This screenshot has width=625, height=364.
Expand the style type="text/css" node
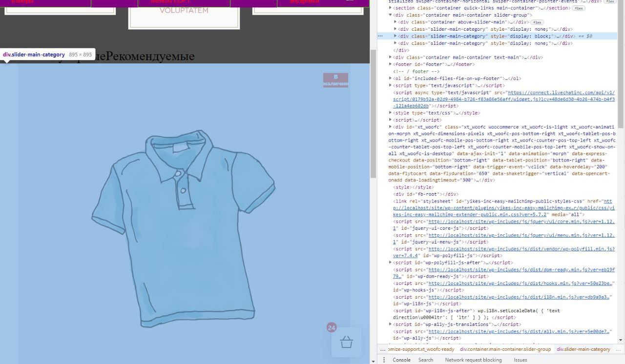[x=391, y=113]
